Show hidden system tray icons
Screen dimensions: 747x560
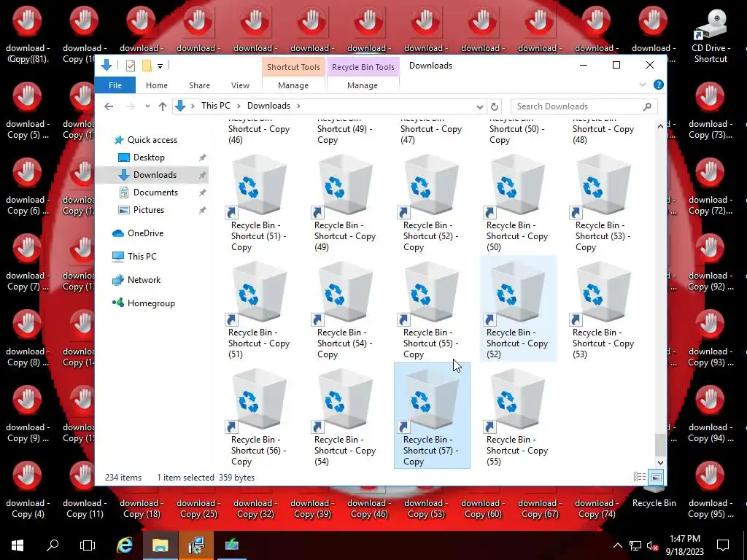[617, 545]
